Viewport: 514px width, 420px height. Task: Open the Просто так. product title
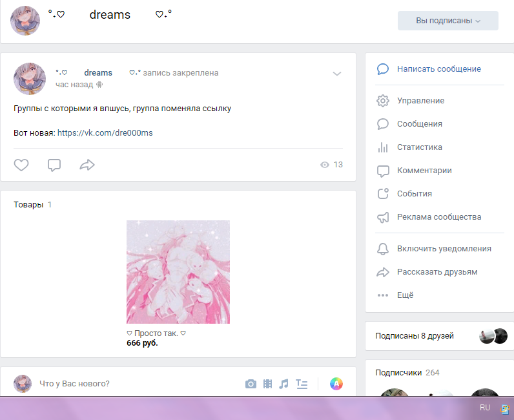pyautogui.click(x=156, y=333)
